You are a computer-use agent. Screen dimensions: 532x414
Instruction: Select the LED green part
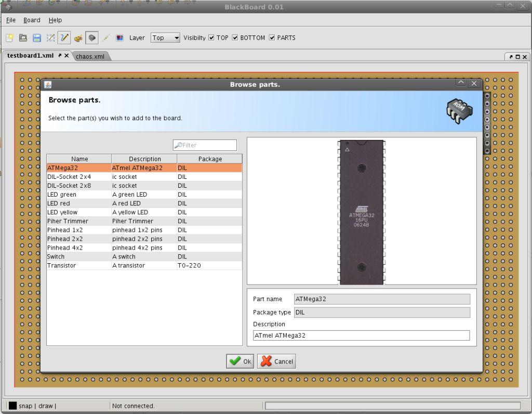pyautogui.click(x=62, y=195)
